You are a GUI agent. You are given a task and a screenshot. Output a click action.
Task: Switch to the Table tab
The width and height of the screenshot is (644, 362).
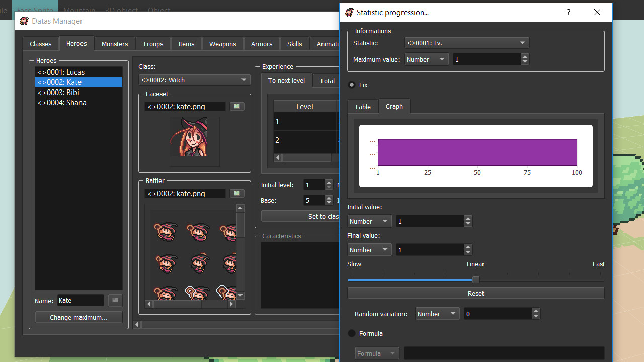362,107
